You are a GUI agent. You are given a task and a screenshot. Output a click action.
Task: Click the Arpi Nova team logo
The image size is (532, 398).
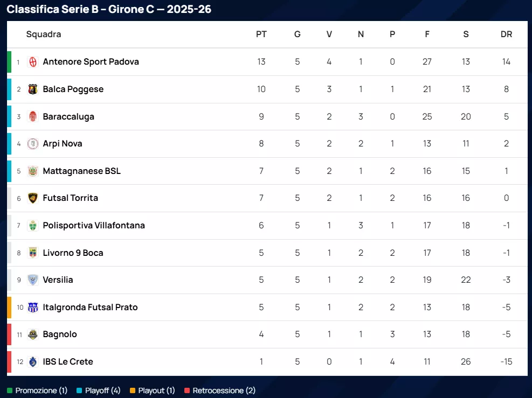pyautogui.click(x=33, y=144)
